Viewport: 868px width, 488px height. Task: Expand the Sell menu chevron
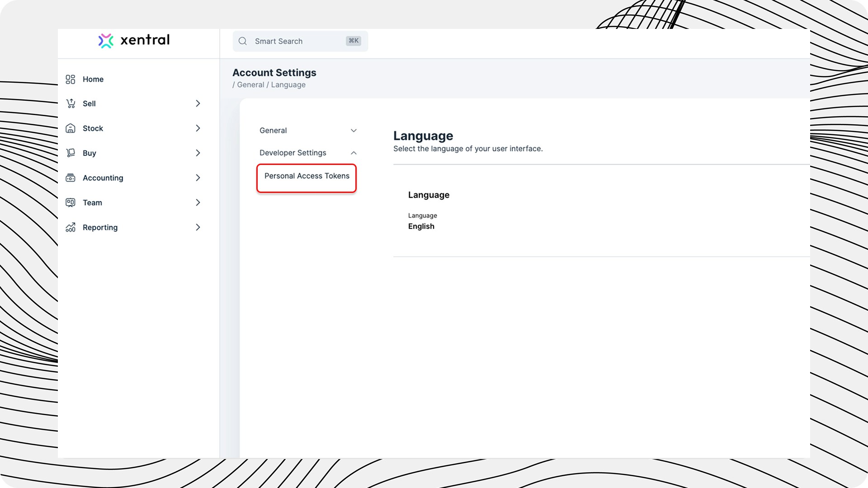click(x=198, y=103)
